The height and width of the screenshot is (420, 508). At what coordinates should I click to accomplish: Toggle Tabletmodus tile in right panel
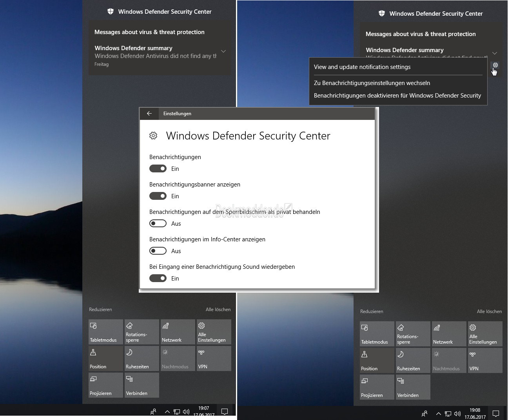point(377,334)
